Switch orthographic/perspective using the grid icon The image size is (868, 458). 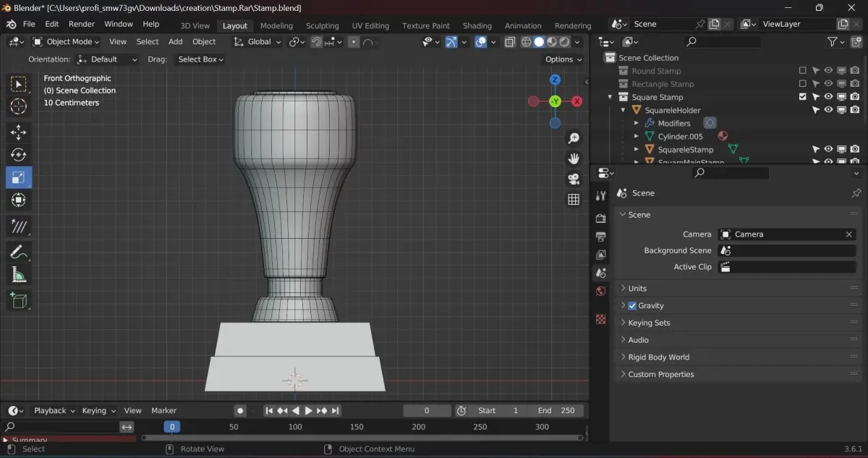(574, 200)
